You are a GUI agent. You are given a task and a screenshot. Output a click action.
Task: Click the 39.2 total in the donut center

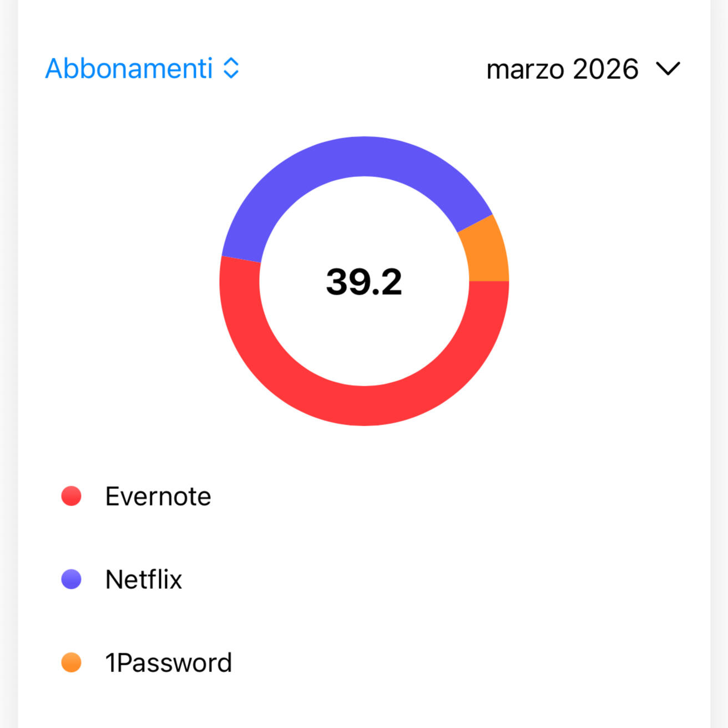point(364,282)
